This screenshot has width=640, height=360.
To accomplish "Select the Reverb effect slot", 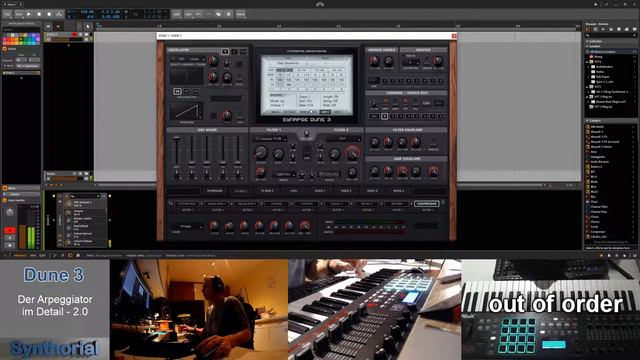I will coord(396,203).
